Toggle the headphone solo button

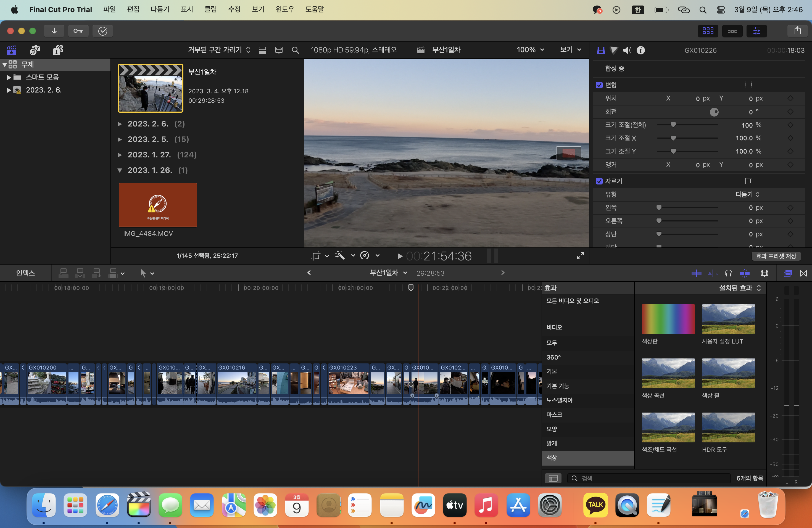[x=728, y=273]
